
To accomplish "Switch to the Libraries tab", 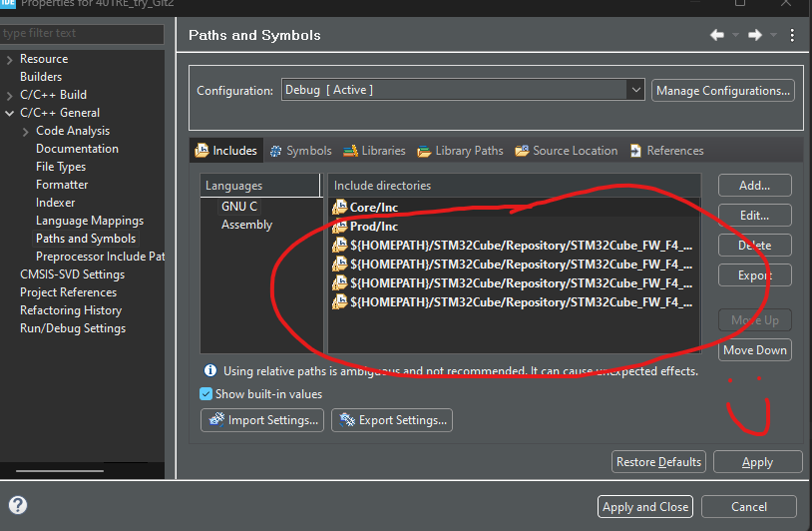I will click(374, 151).
